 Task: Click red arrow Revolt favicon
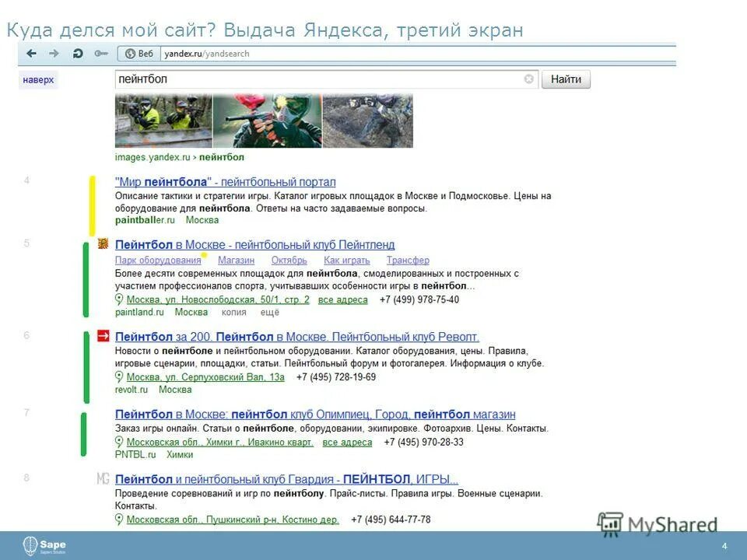pyautogui.click(x=103, y=336)
